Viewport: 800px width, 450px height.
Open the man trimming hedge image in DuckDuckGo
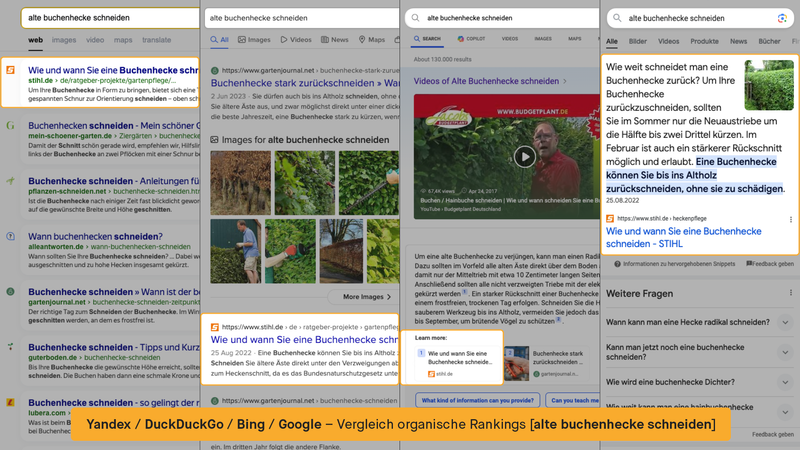click(235, 251)
